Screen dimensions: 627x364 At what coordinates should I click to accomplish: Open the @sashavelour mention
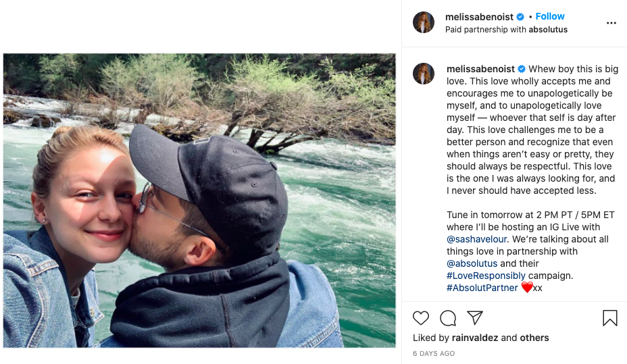(x=478, y=239)
